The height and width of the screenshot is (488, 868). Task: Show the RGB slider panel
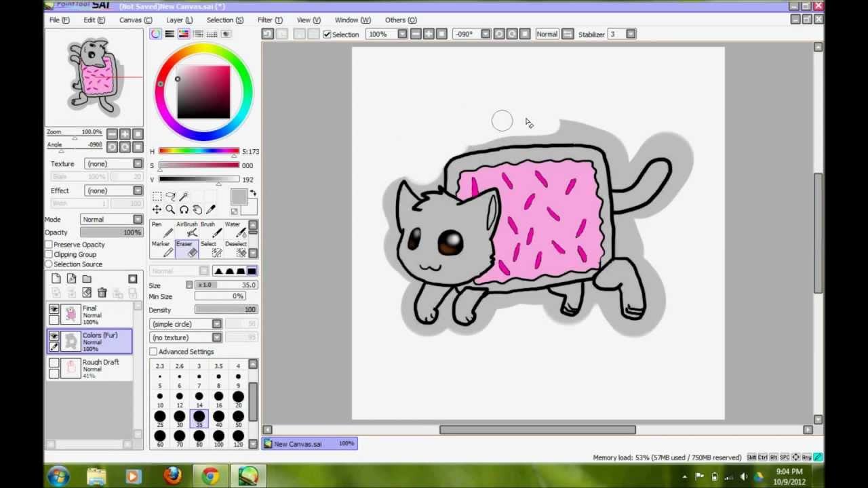[170, 34]
